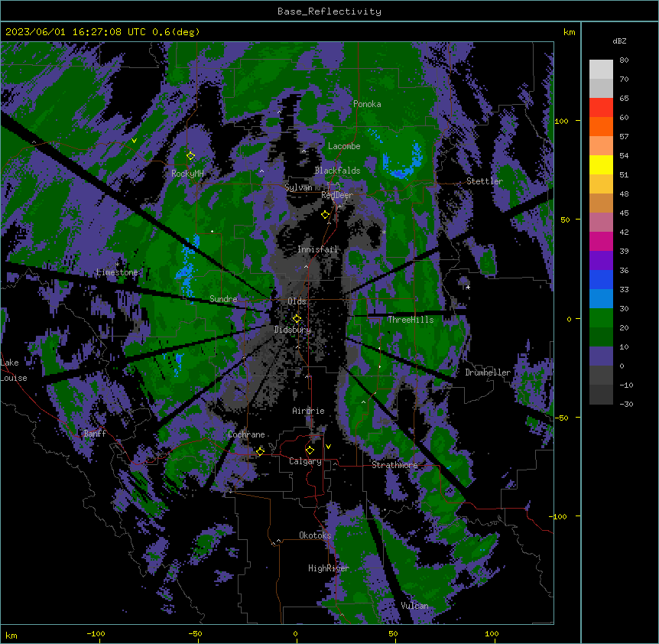Click the Airdrie city label
This screenshot has width=659, height=644.
[308, 411]
